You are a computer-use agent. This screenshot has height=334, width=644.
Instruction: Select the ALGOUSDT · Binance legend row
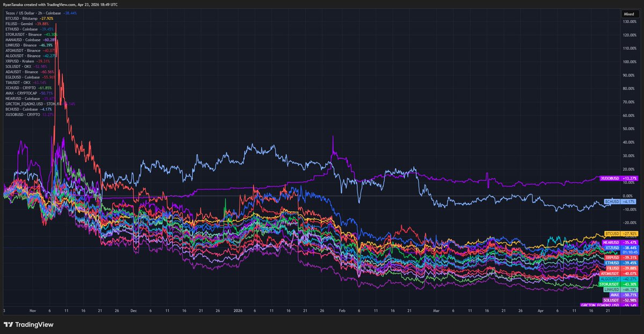31,57
